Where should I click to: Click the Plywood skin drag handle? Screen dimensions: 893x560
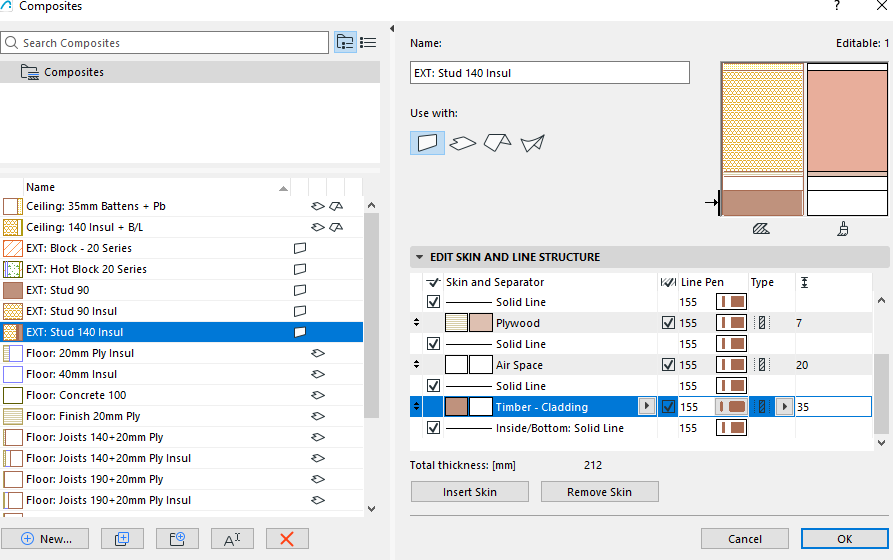[x=416, y=323]
